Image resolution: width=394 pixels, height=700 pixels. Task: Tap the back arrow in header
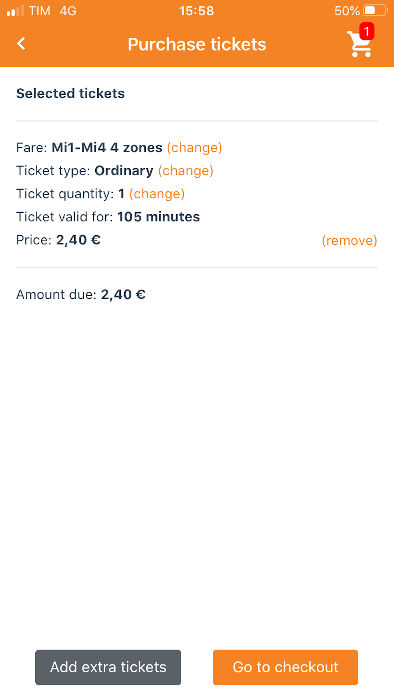[x=21, y=44]
